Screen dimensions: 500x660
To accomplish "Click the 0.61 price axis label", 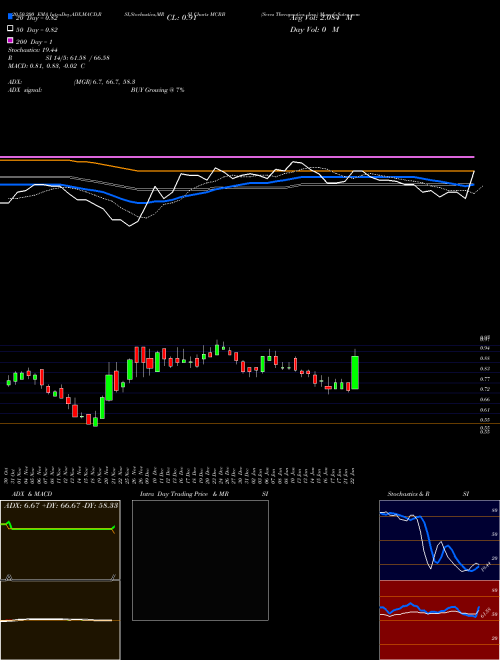I will pos(485,410).
